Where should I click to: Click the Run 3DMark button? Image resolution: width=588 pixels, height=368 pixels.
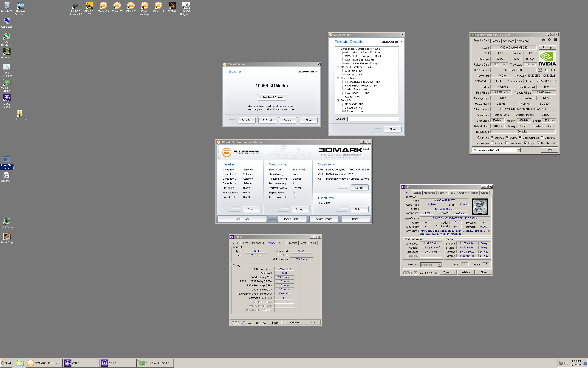242,219
